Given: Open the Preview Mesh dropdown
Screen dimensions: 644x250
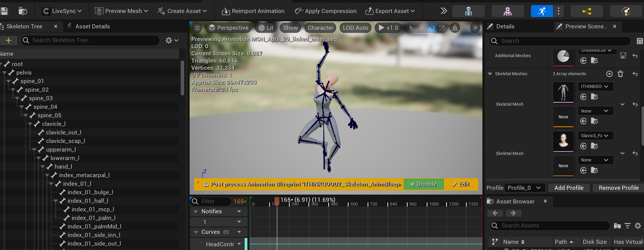Looking at the screenshot, I should (x=121, y=11).
